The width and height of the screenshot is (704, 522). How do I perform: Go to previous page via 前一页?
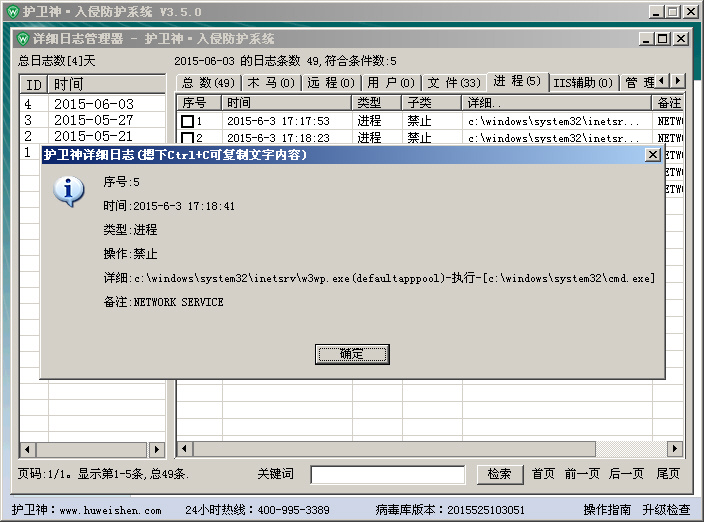tap(582, 474)
